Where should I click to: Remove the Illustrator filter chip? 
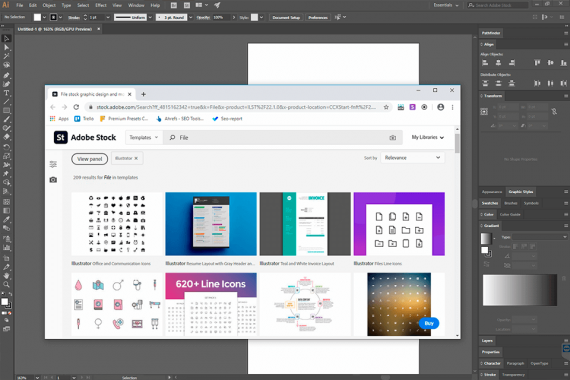(x=136, y=158)
